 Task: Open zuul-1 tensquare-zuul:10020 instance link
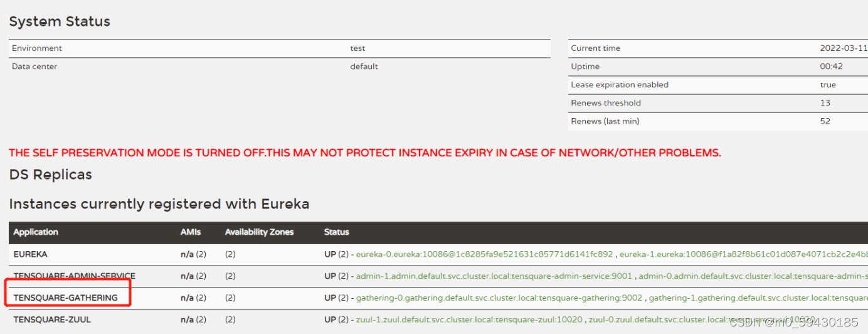click(x=469, y=320)
